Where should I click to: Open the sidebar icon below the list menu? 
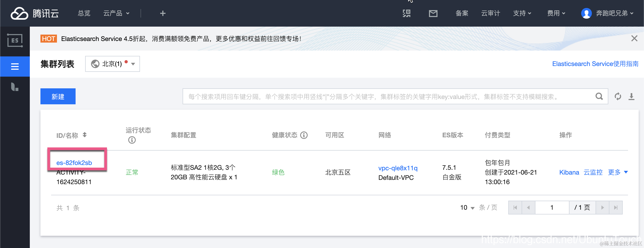coord(15,87)
